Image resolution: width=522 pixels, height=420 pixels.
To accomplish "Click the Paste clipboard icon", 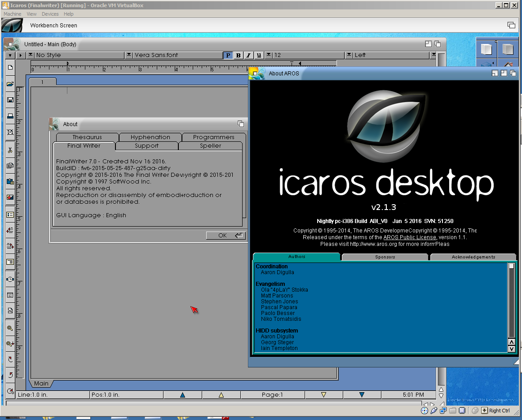I will (10, 182).
